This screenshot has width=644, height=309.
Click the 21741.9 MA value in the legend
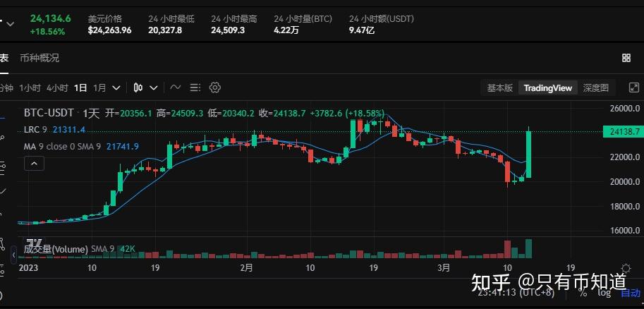[123, 146]
